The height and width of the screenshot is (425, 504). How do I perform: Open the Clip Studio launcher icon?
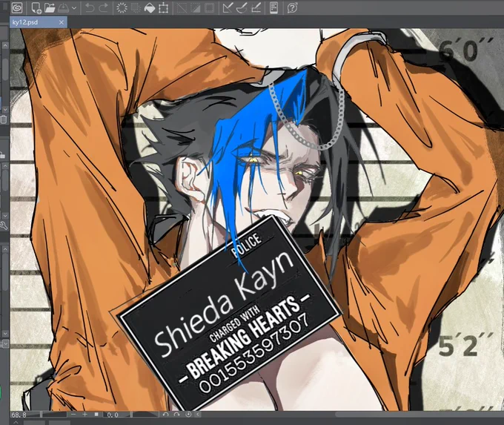point(17,7)
